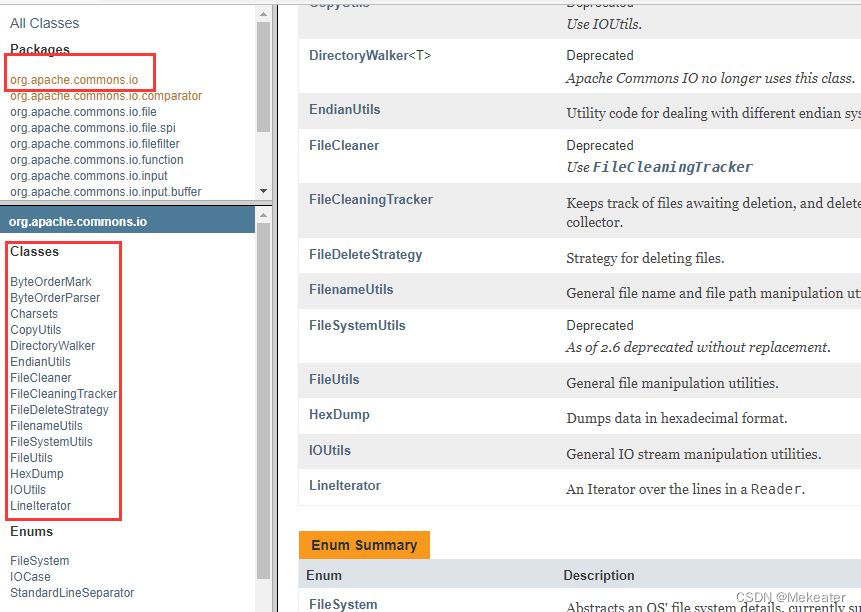This screenshot has width=861, height=612.
Task: Click 'Strategy for deleting files.' description
Action: (x=645, y=258)
